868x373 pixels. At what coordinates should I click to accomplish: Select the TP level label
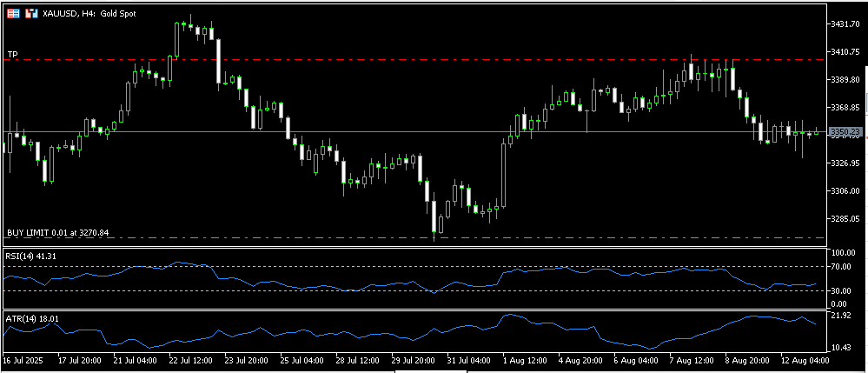pos(12,54)
